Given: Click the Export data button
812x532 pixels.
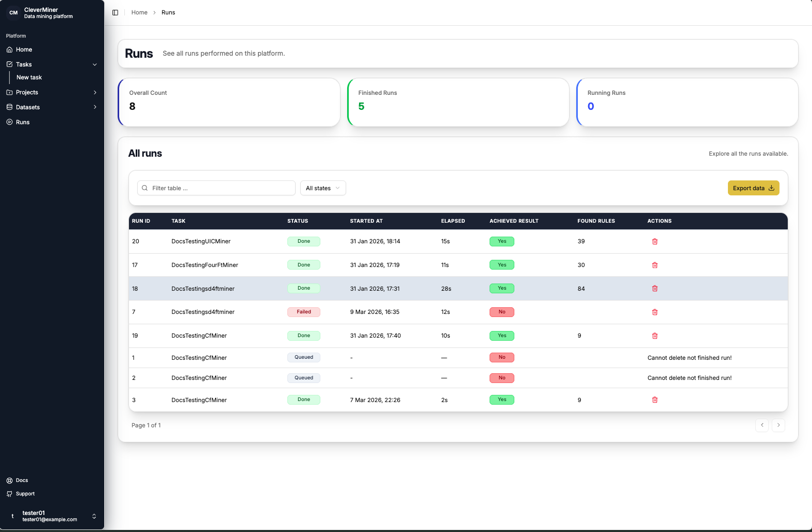Looking at the screenshot, I should (753, 188).
